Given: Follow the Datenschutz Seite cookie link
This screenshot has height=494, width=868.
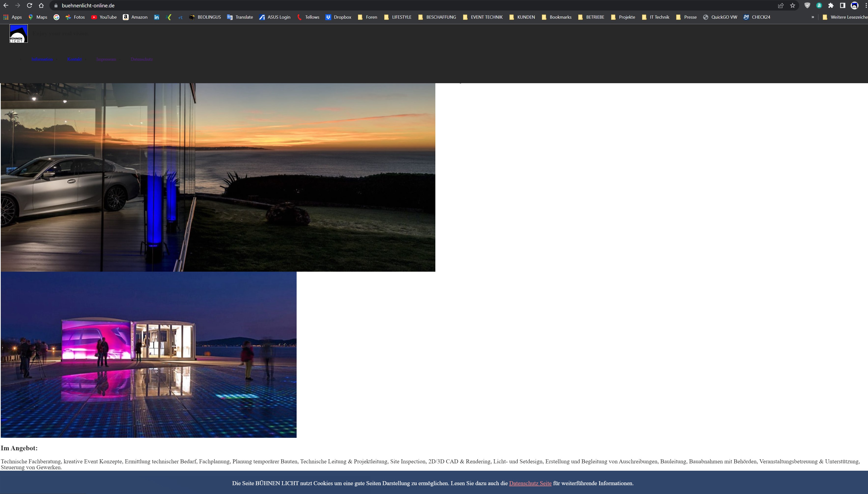Looking at the screenshot, I should 530,483.
